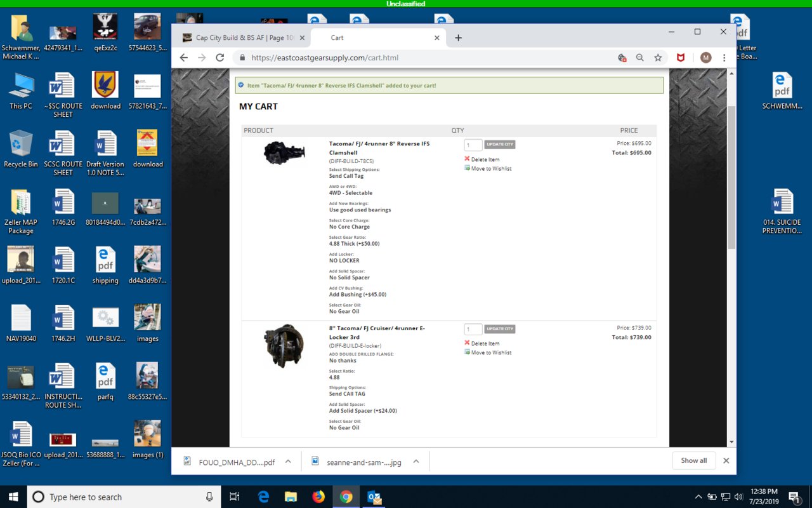Click the address bar URL
The width and height of the screenshot is (812, 508).
325,58
